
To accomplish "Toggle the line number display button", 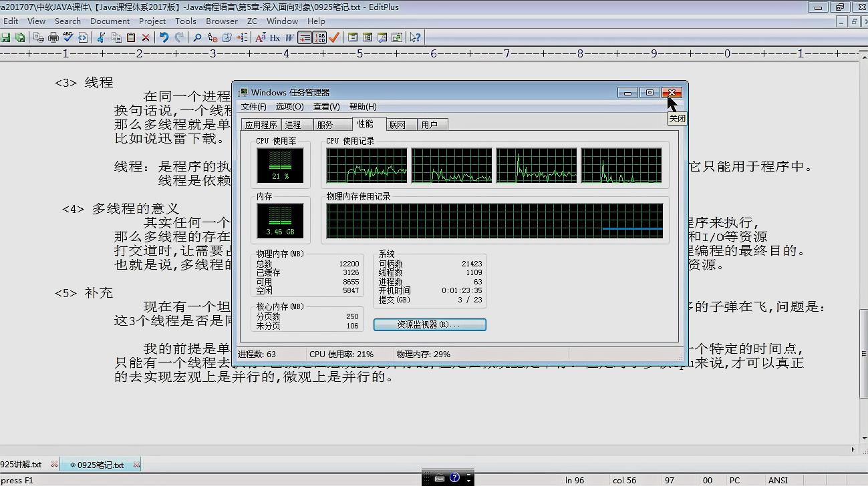I will 320,37.
